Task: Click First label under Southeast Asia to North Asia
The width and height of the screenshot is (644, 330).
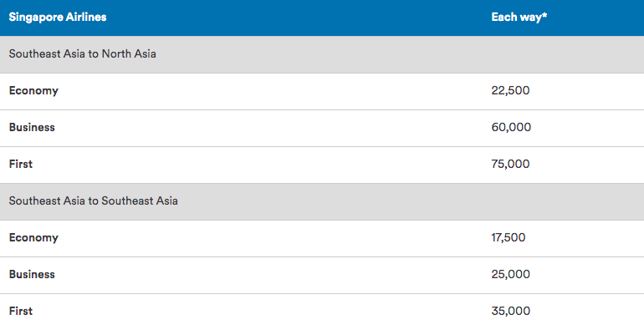Action: [x=21, y=165]
